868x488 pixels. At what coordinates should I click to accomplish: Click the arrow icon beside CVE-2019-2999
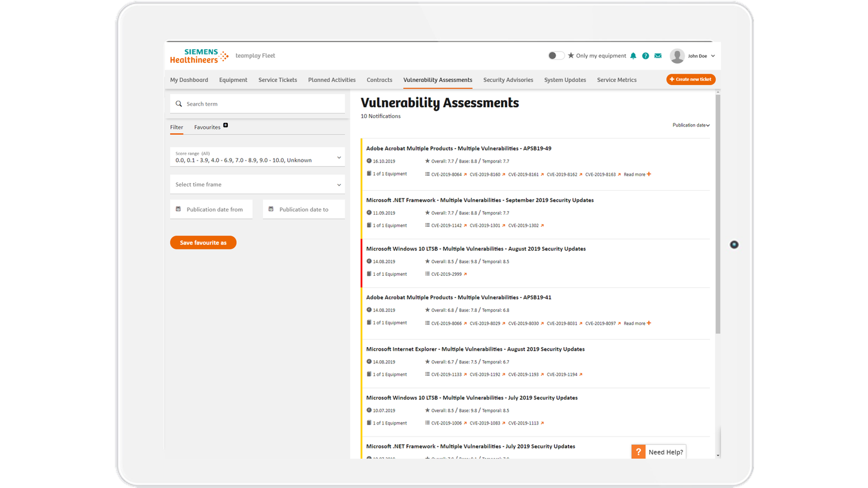(465, 274)
